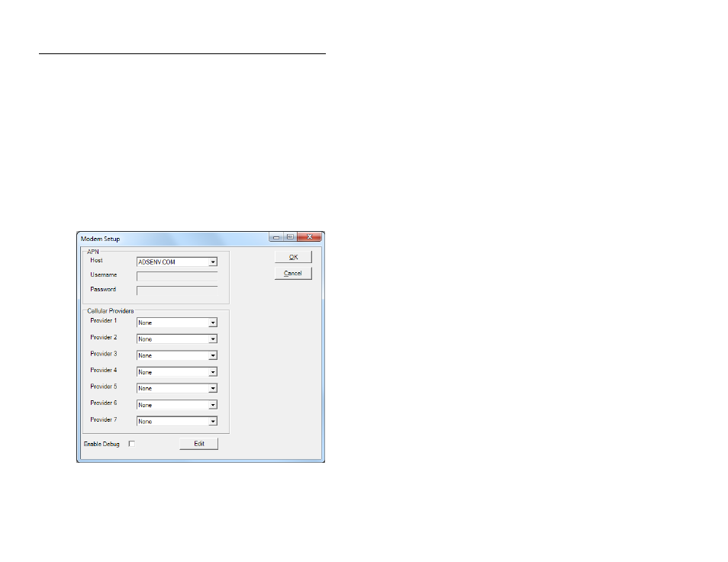
Task: Click the Enable Debug label text
Action: 101,444
